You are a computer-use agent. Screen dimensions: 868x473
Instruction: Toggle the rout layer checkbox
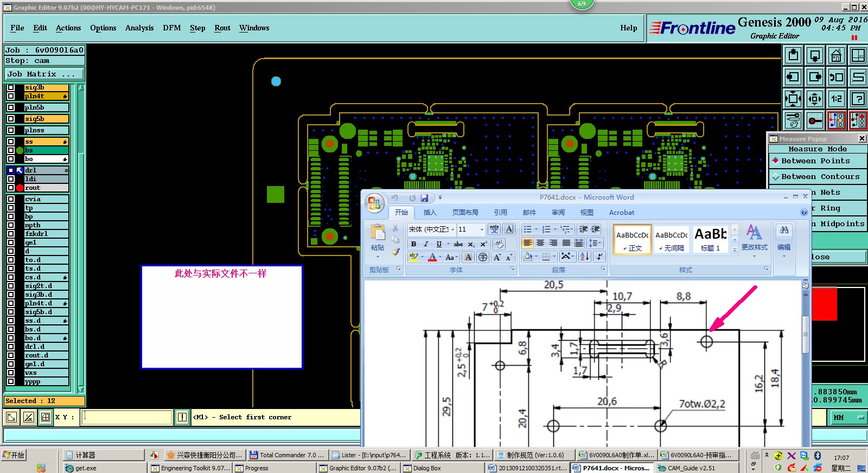point(11,188)
